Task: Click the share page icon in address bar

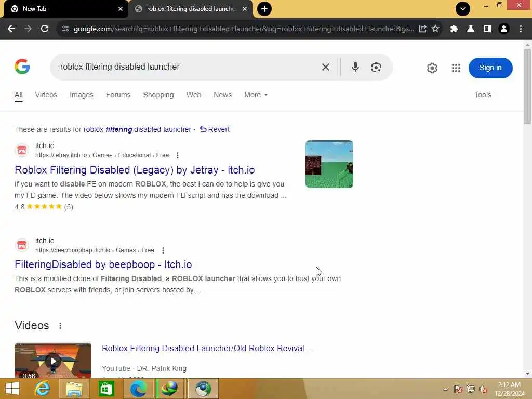Action: 422,29
